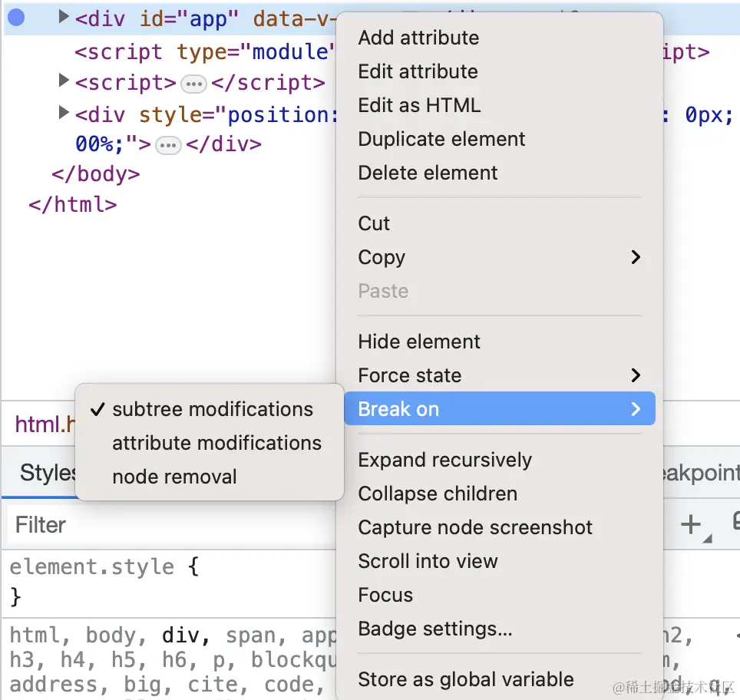Viewport: 740px width, 700px height.
Task: Click the ellipsis badge before closing div
Action: pyautogui.click(x=168, y=145)
